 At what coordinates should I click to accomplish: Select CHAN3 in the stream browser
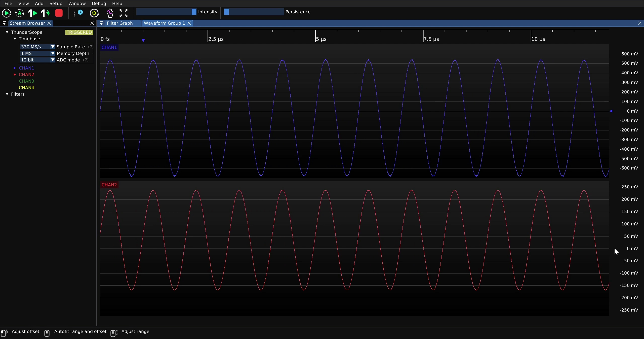tap(26, 81)
